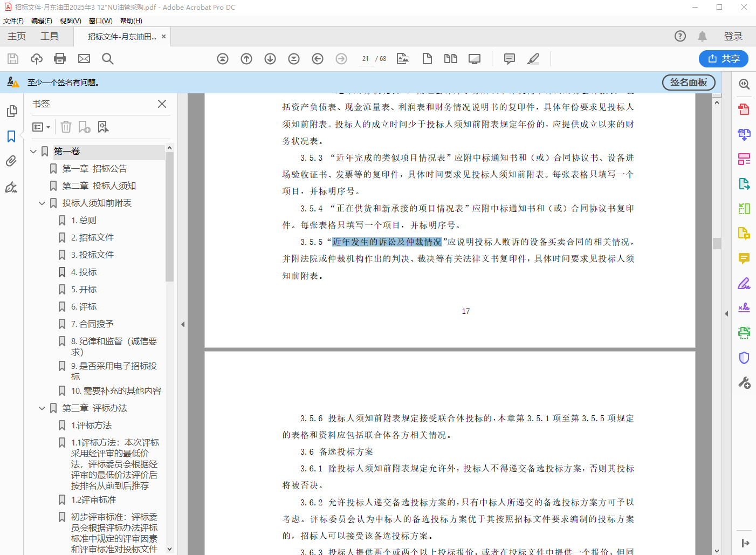The image size is (756, 555).
Task: Open the Export PDF tool
Action: (744, 184)
